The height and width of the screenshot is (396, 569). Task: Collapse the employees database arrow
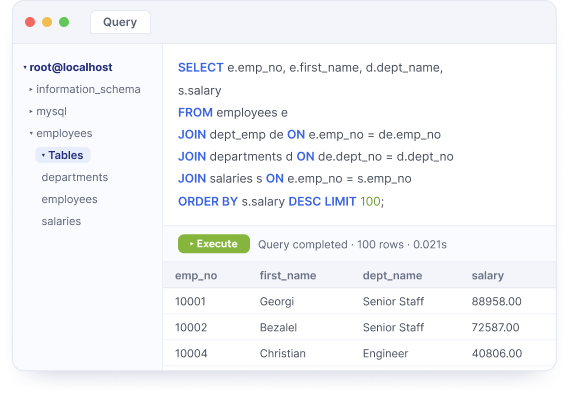pos(31,133)
